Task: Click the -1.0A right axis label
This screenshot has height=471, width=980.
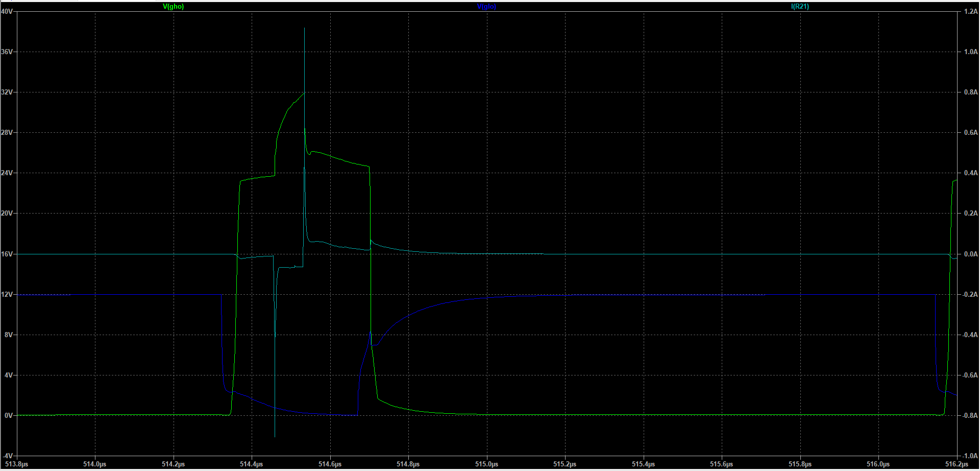Action: coord(970,456)
